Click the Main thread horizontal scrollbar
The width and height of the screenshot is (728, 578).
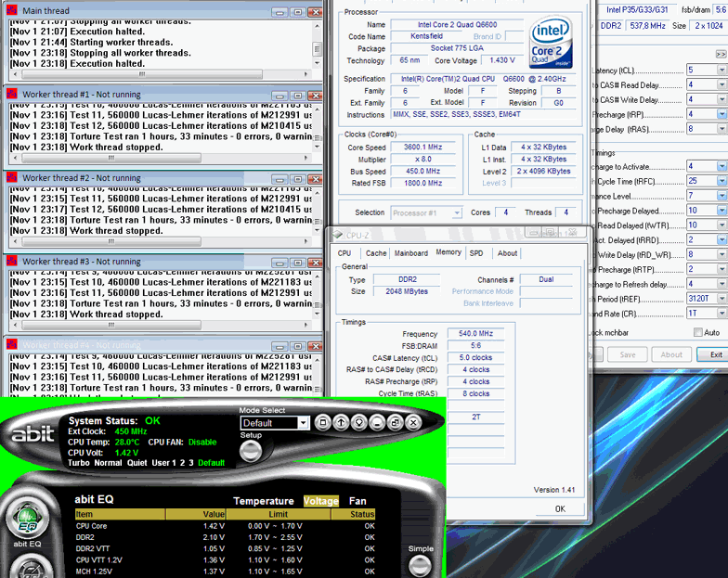point(160,74)
